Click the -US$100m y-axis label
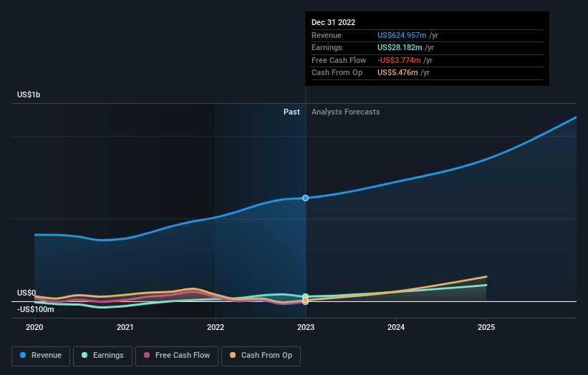The width and height of the screenshot is (588, 375). pyautogui.click(x=36, y=309)
